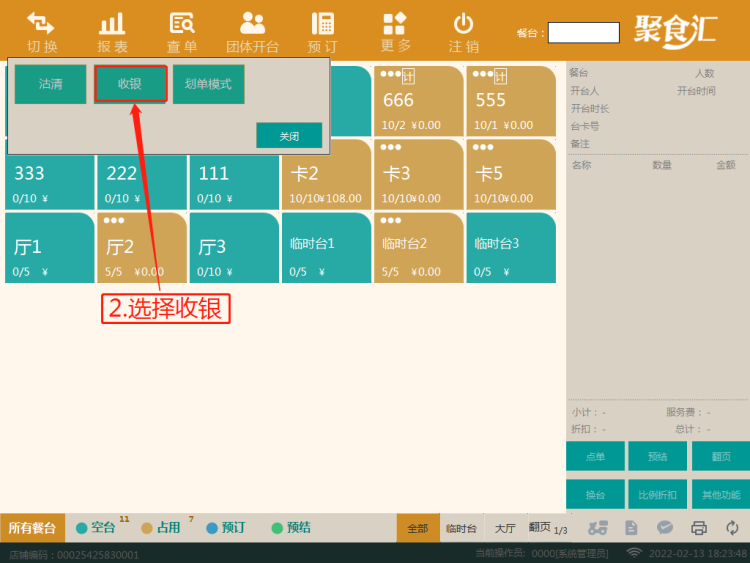Screen dimensions: 750x563
Task: Select table 厅1
Action: (50, 248)
